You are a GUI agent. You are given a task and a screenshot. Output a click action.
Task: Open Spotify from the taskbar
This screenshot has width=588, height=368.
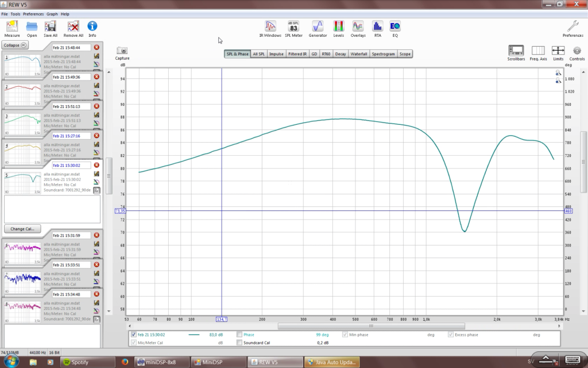coord(87,362)
